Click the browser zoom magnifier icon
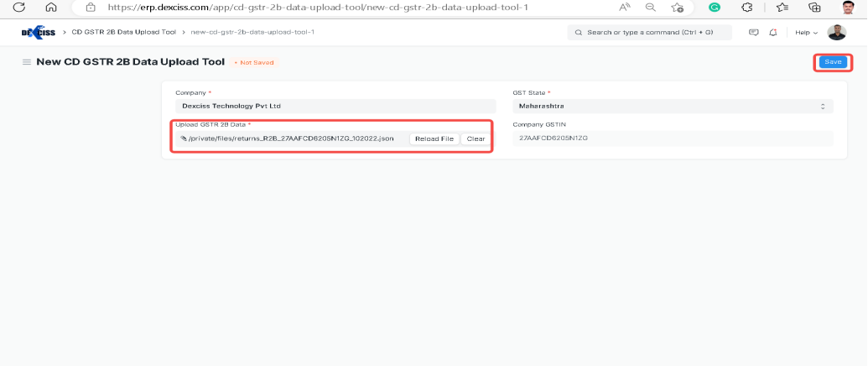 point(650,7)
